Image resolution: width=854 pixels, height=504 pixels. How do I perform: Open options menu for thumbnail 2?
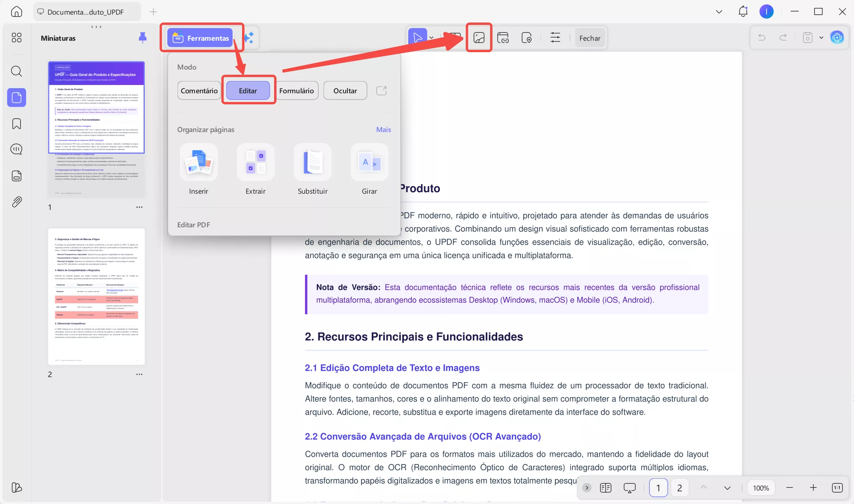tap(139, 374)
